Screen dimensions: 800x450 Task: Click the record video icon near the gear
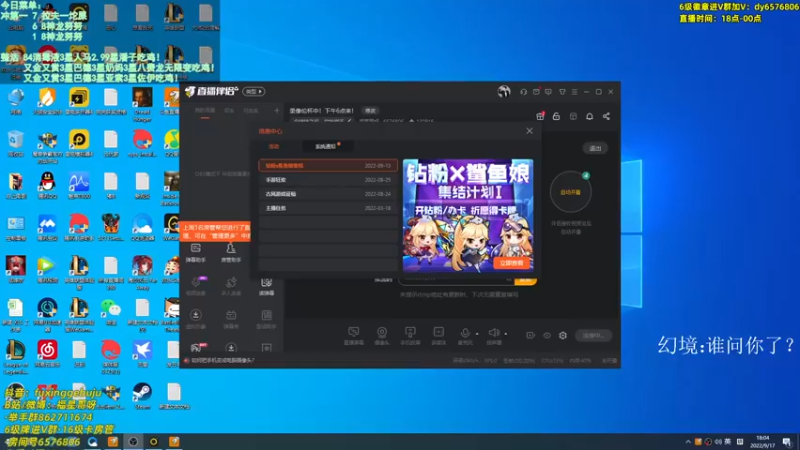click(x=531, y=335)
